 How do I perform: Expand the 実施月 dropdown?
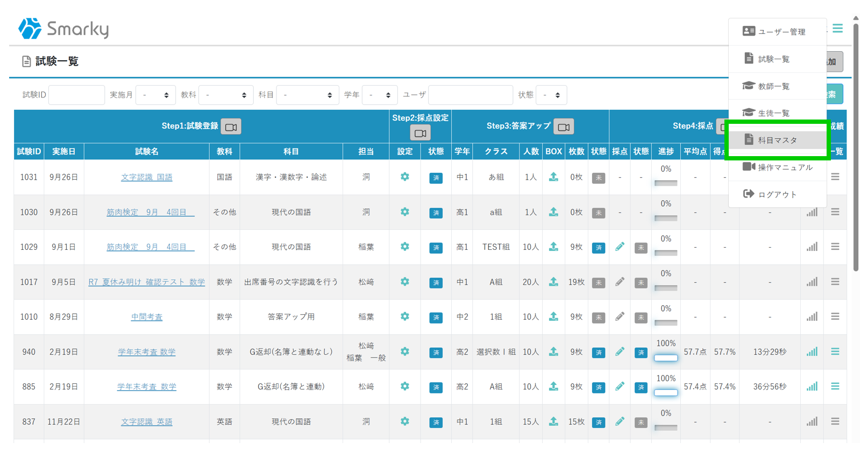tap(155, 95)
